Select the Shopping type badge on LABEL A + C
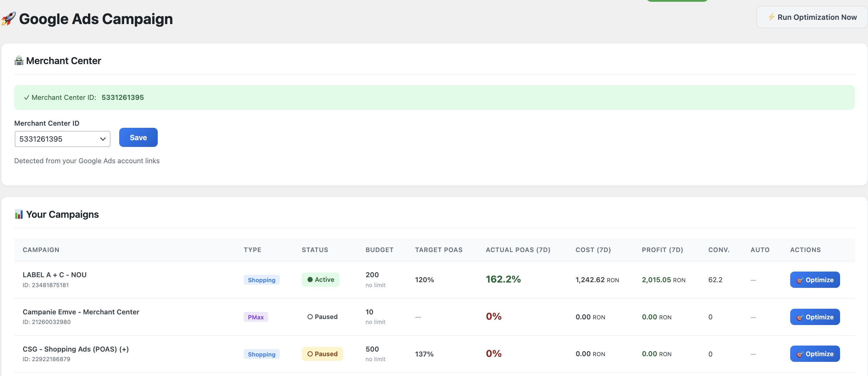Screen dimensions: 868x376 tap(261, 280)
